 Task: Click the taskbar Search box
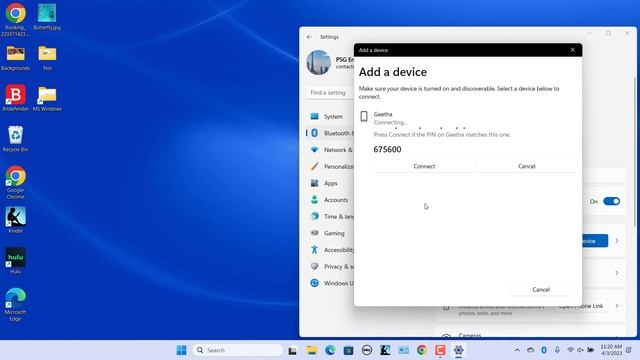(238, 350)
